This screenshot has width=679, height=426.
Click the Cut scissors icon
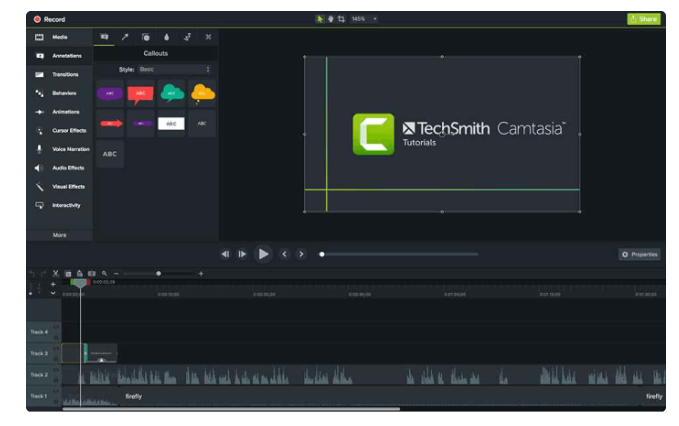point(55,274)
